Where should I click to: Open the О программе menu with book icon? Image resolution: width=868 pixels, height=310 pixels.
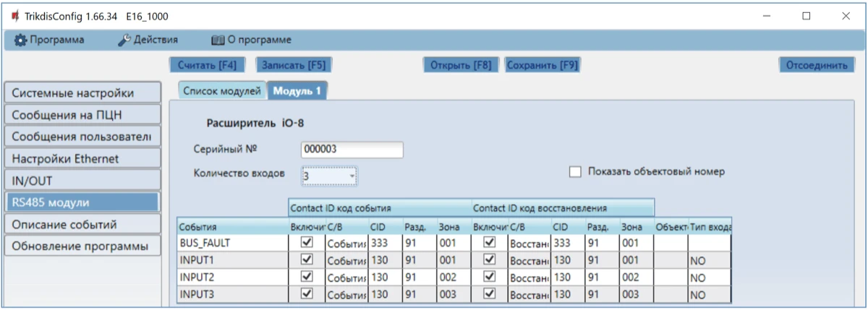tap(250, 40)
